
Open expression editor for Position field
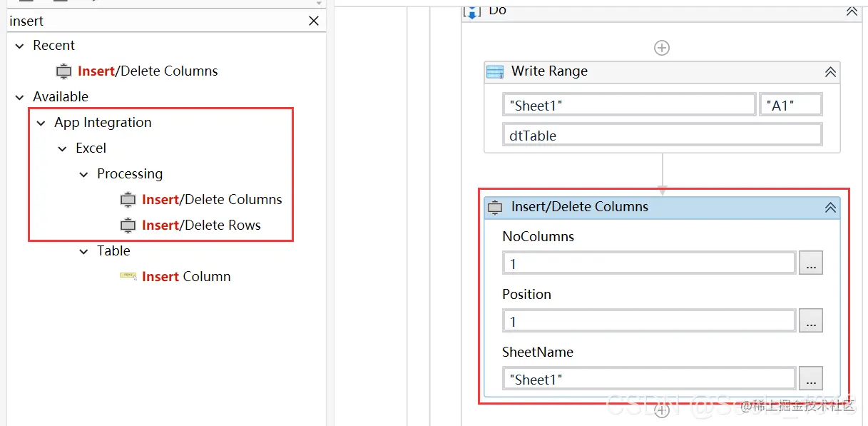pos(811,321)
